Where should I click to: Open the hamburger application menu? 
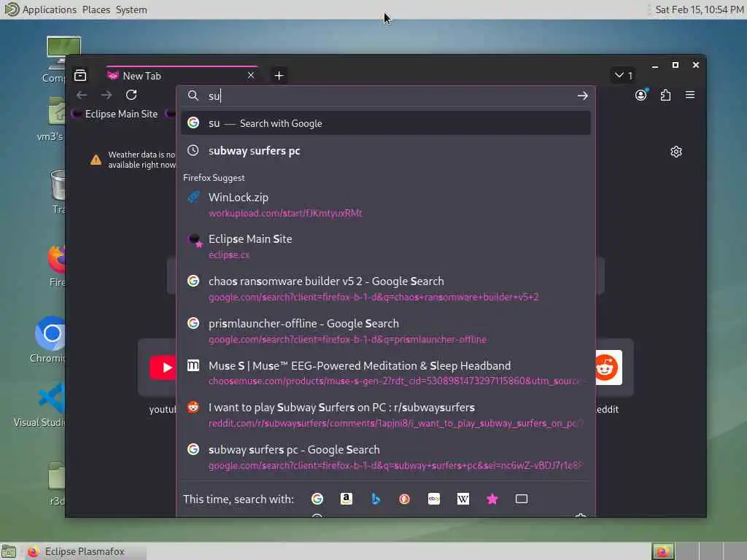[x=690, y=95]
